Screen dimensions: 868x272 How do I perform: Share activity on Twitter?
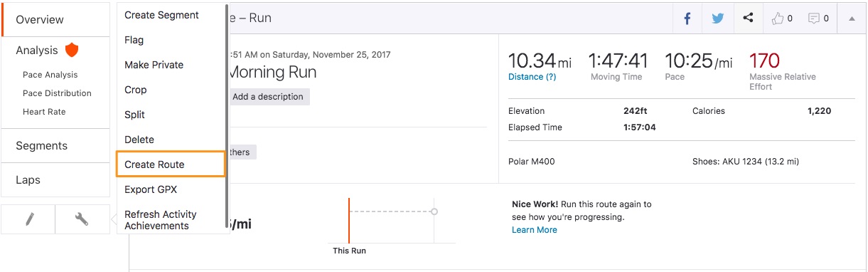coord(718,19)
